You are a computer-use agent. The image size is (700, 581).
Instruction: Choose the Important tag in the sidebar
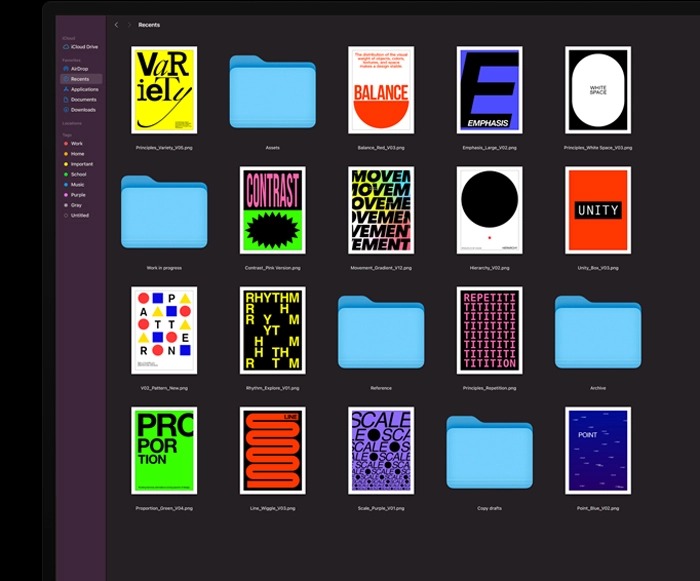click(81, 164)
